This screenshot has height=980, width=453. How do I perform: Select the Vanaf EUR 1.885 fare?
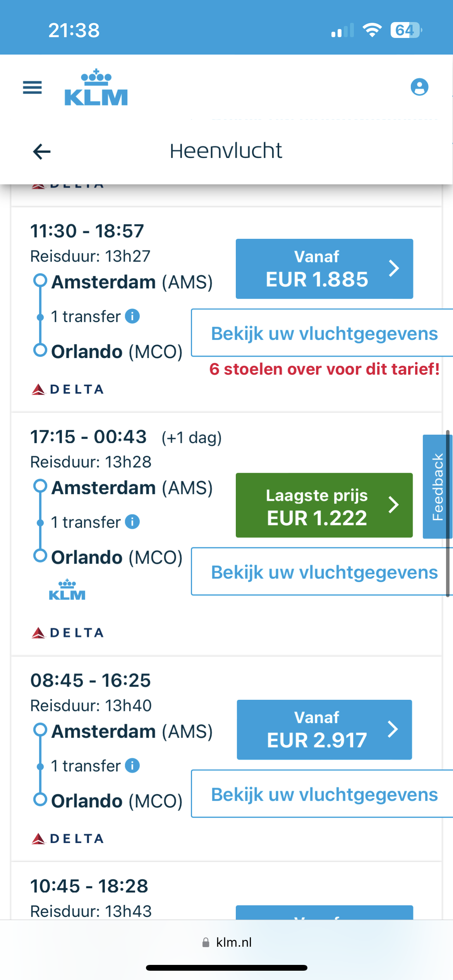324,269
